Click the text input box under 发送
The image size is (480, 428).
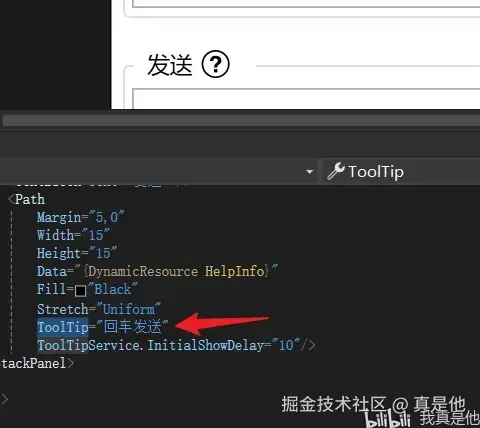click(x=306, y=99)
